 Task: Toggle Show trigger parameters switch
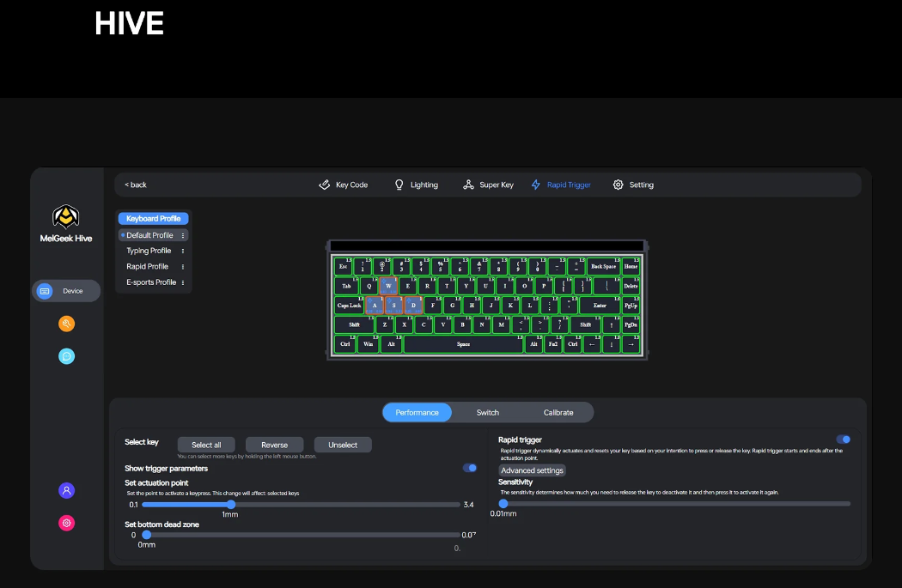click(470, 468)
